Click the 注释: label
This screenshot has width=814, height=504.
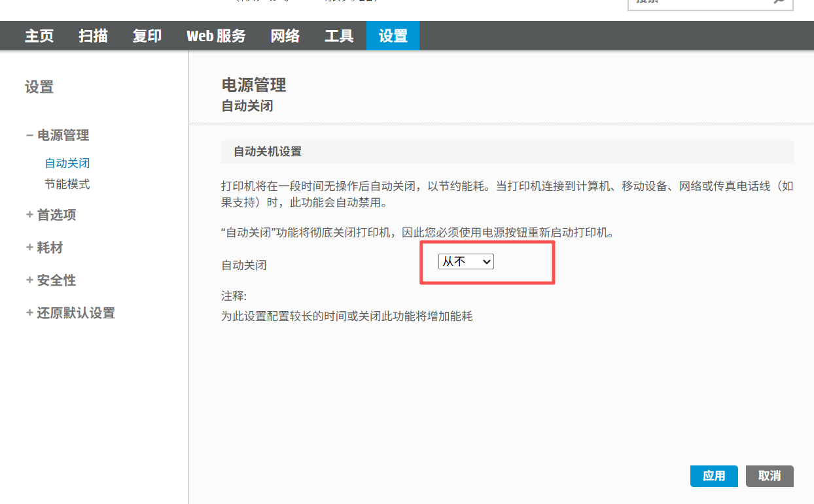234,295
